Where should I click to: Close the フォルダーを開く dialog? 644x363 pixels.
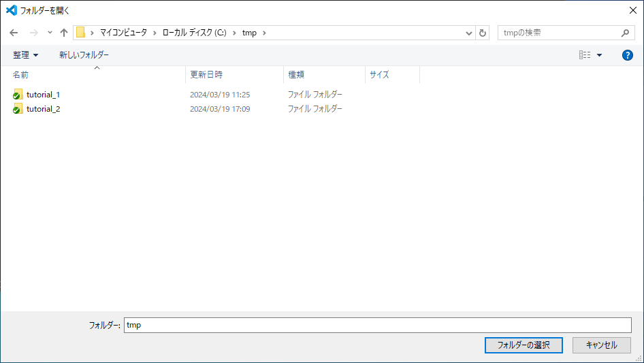pyautogui.click(x=633, y=10)
